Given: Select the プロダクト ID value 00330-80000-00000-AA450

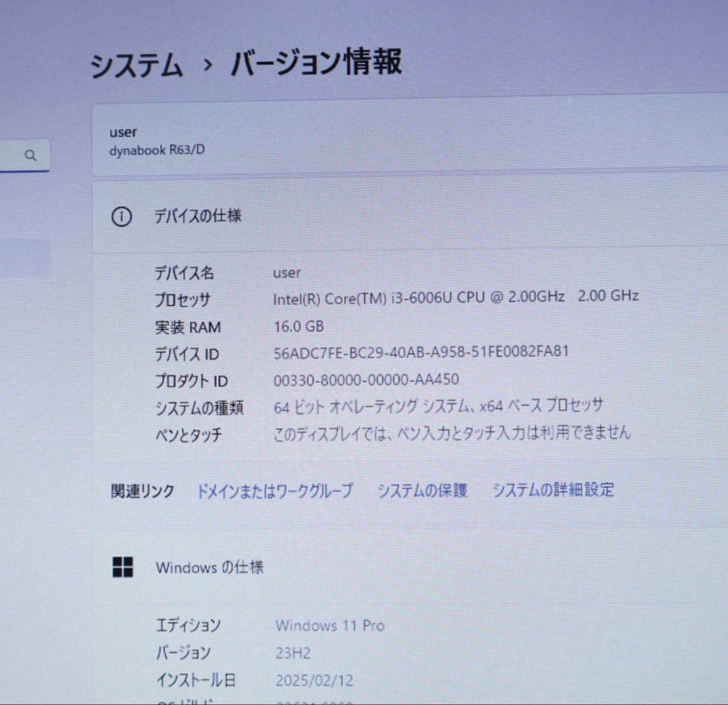Looking at the screenshot, I should coord(366,379).
